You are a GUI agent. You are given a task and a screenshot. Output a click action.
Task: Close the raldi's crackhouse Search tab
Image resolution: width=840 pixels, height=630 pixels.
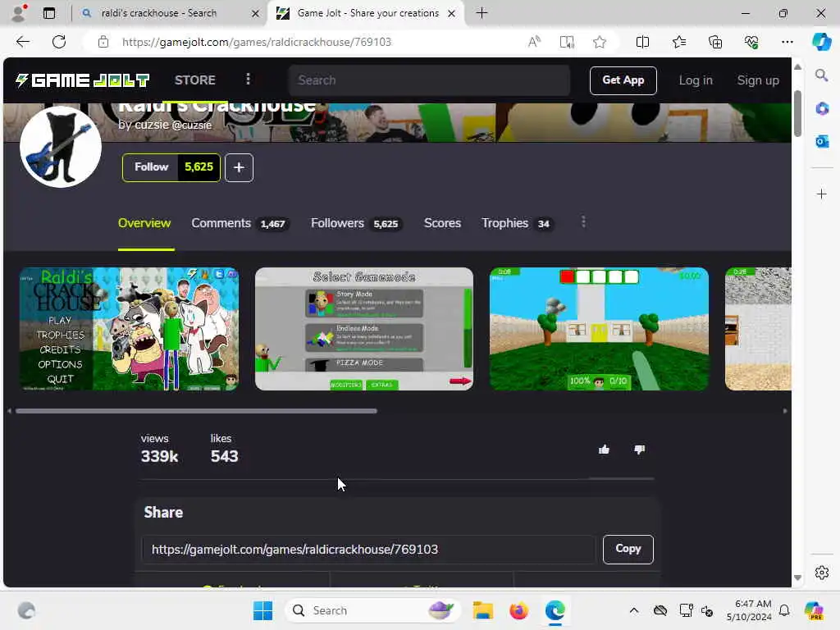[x=256, y=13]
